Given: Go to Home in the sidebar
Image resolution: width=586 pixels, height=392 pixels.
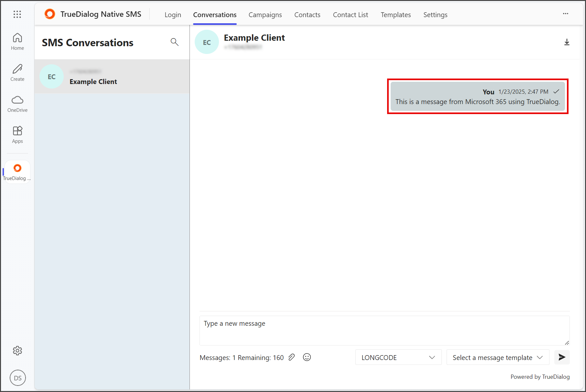Looking at the screenshot, I should click(x=17, y=42).
